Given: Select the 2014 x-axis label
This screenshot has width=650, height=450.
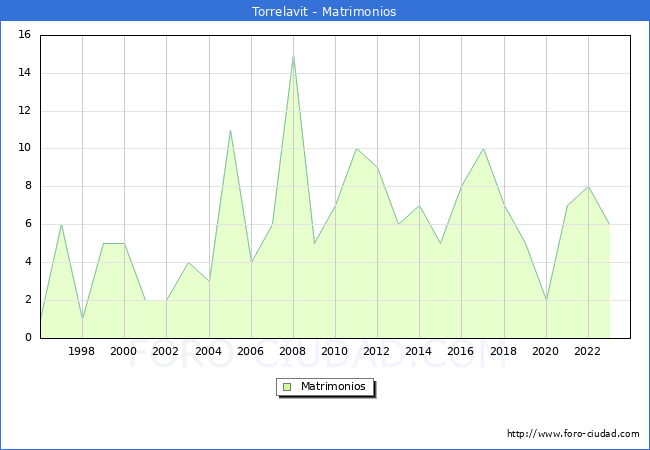Looking at the screenshot, I should 419,351.
